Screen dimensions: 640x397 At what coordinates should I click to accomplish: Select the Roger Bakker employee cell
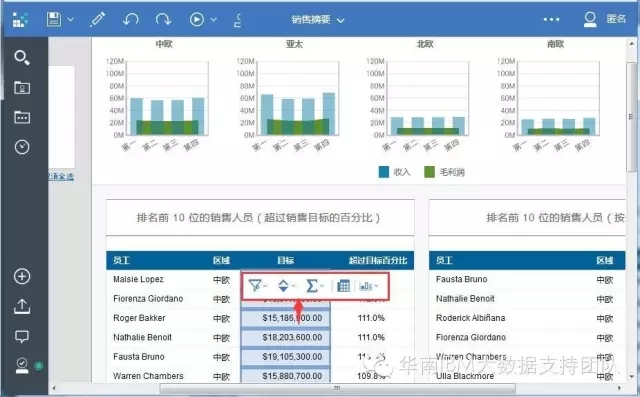[x=139, y=318]
